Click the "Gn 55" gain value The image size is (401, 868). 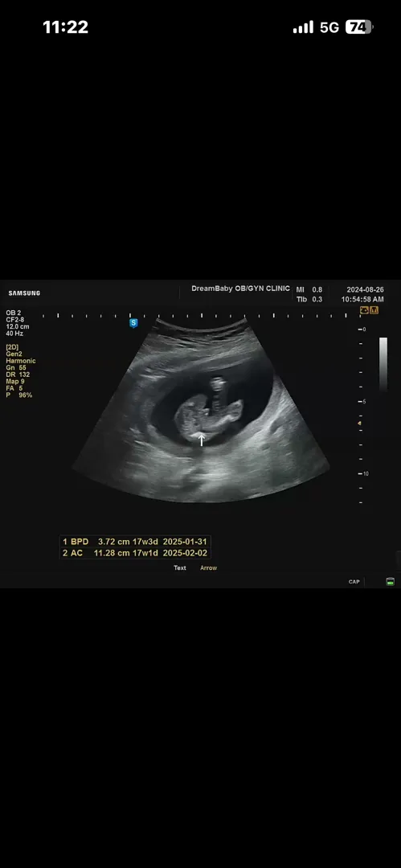pos(16,367)
